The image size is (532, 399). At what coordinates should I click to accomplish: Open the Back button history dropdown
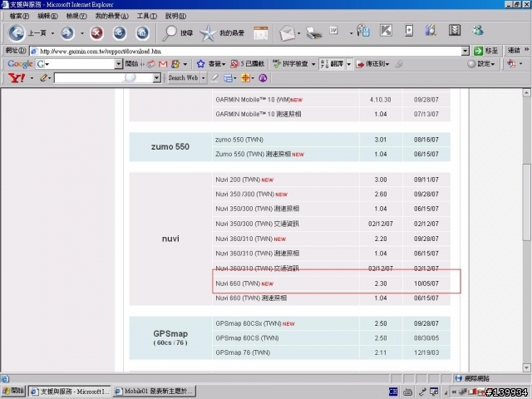point(52,33)
